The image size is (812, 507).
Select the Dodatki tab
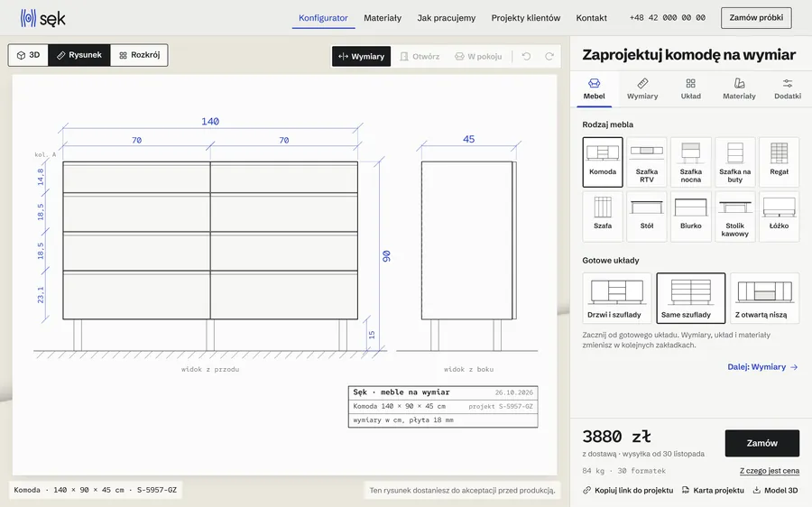click(x=787, y=89)
